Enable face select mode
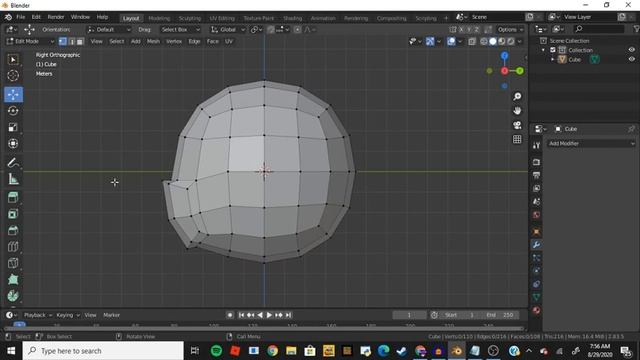The height and width of the screenshot is (360, 640). coord(80,41)
